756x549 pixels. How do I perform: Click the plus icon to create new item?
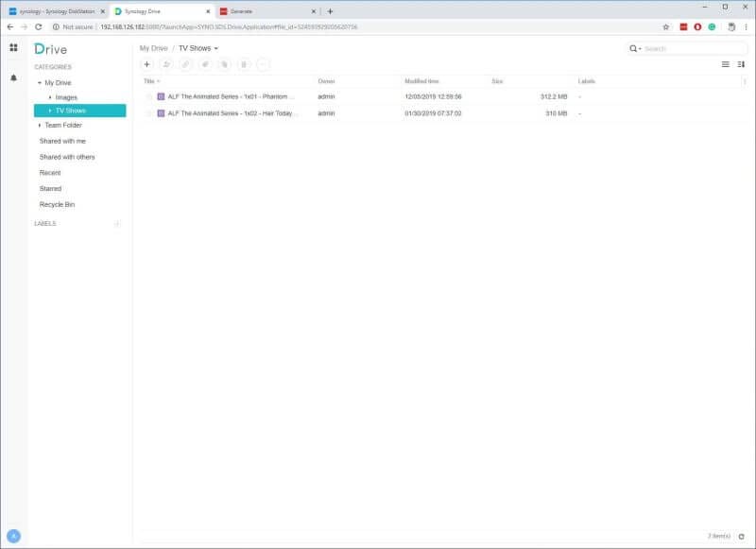[146, 64]
